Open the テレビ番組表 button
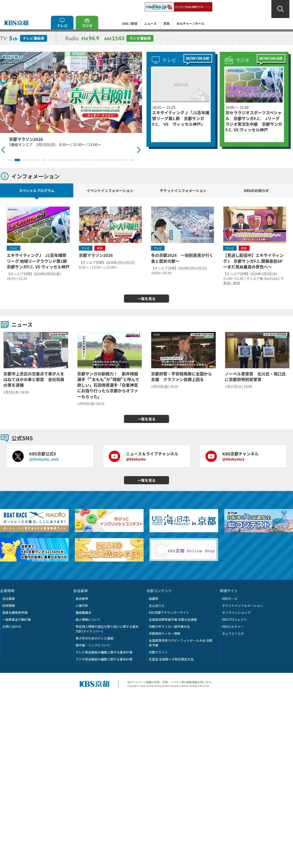Image resolution: width=293 pixels, height=868 pixels. pos(33,38)
